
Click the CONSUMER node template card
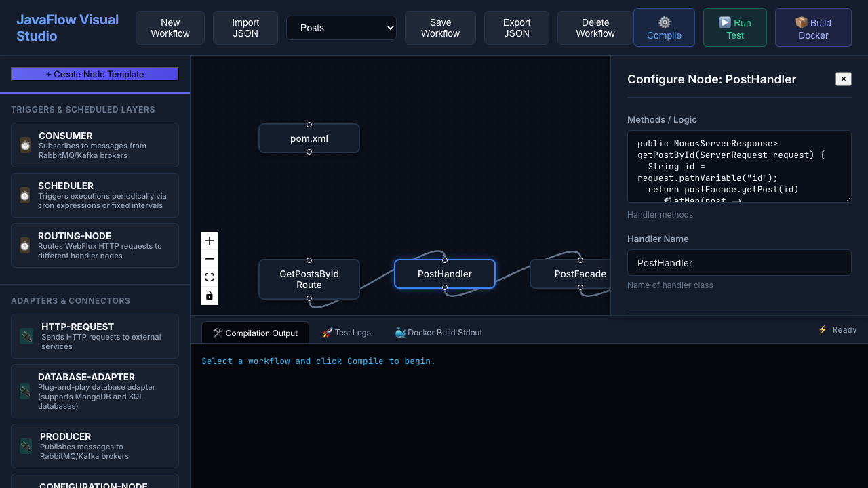95,145
